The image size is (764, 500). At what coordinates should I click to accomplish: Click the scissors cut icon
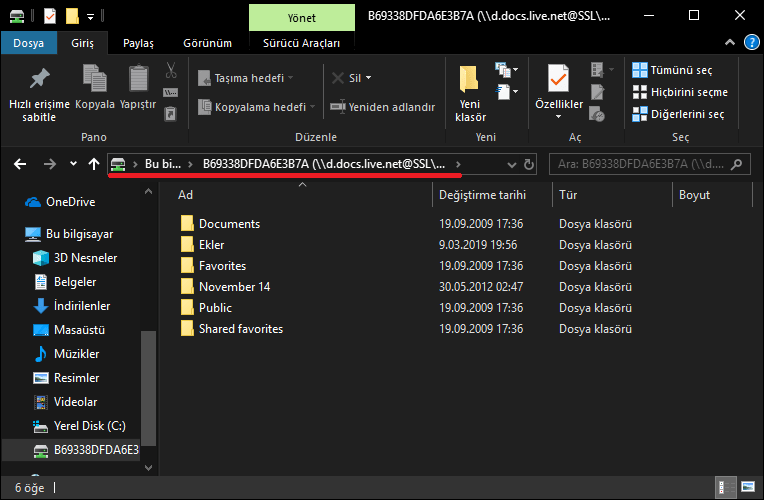click(x=171, y=71)
